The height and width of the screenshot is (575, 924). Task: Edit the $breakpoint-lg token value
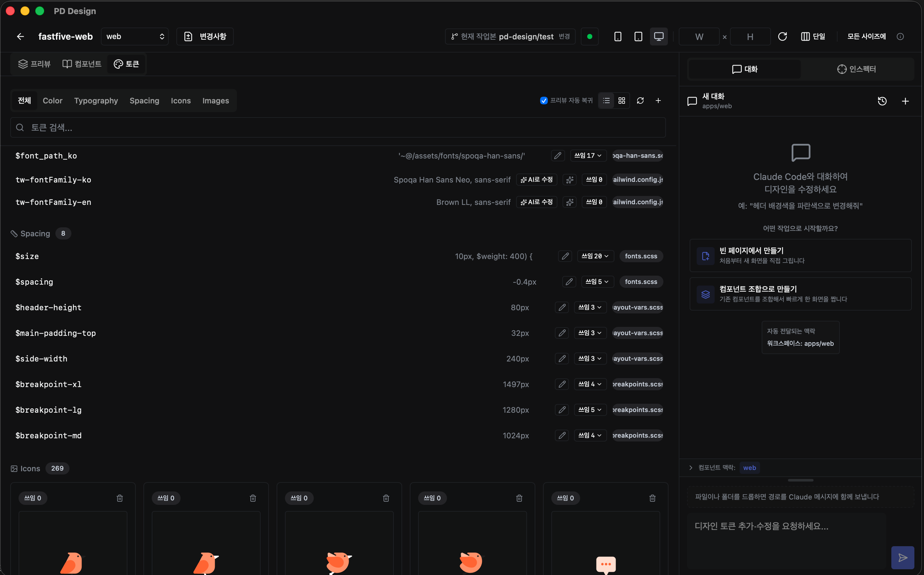pyautogui.click(x=562, y=409)
